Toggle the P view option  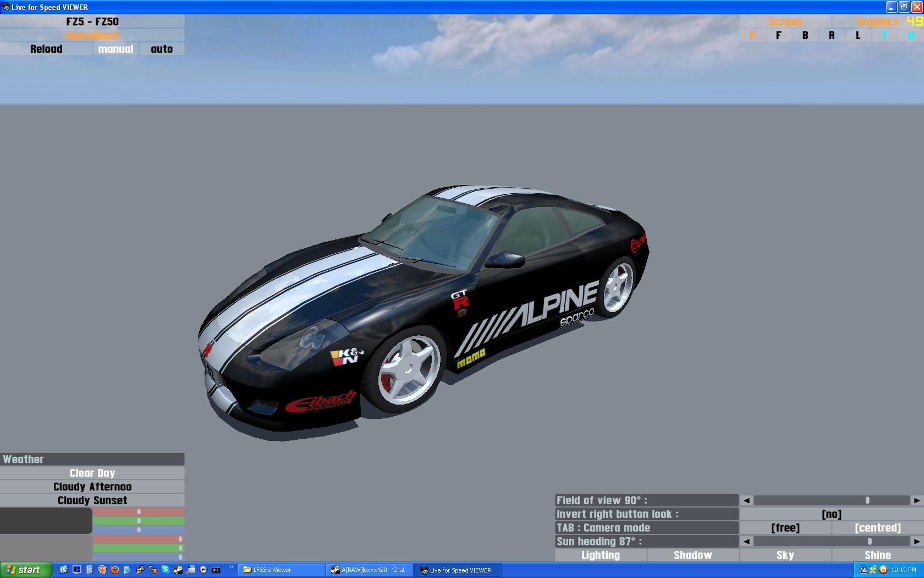(x=752, y=35)
